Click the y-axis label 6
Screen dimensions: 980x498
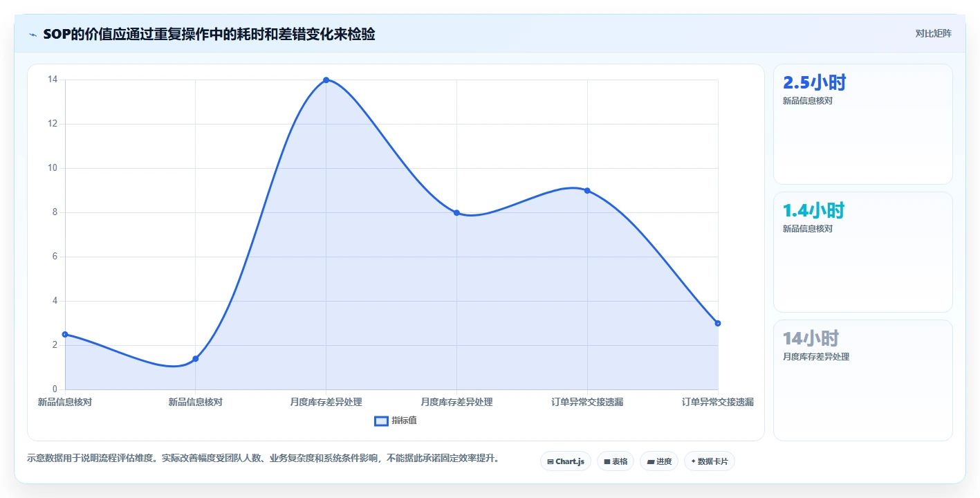click(x=55, y=257)
